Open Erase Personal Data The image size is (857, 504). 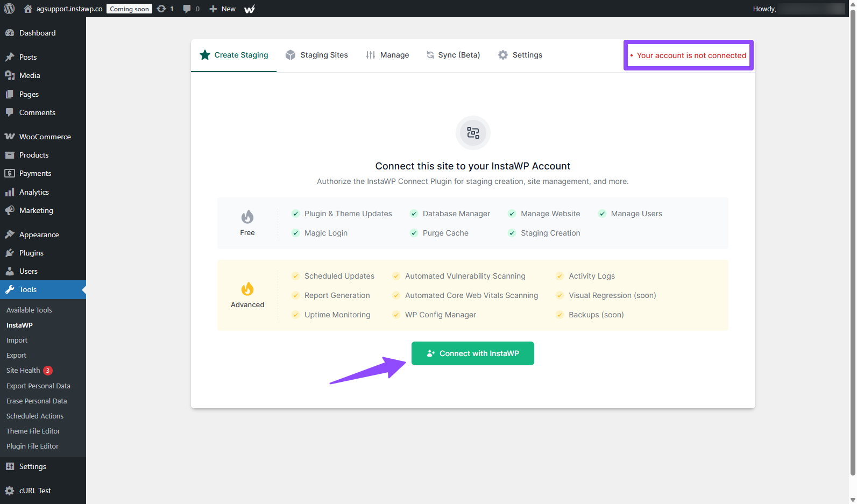(x=37, y=401)
